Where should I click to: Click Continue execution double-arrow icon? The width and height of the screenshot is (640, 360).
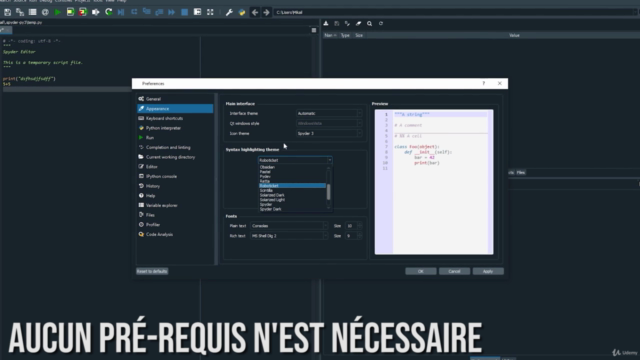pyautogui.click(x=172, y=13)
